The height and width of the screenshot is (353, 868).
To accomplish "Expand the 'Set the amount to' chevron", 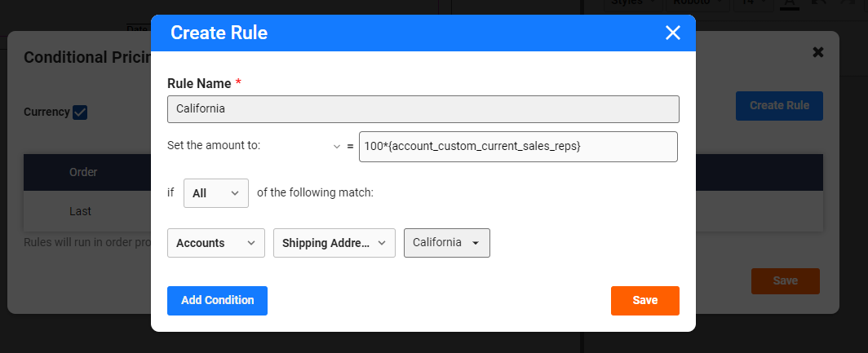I will [337, 147].
